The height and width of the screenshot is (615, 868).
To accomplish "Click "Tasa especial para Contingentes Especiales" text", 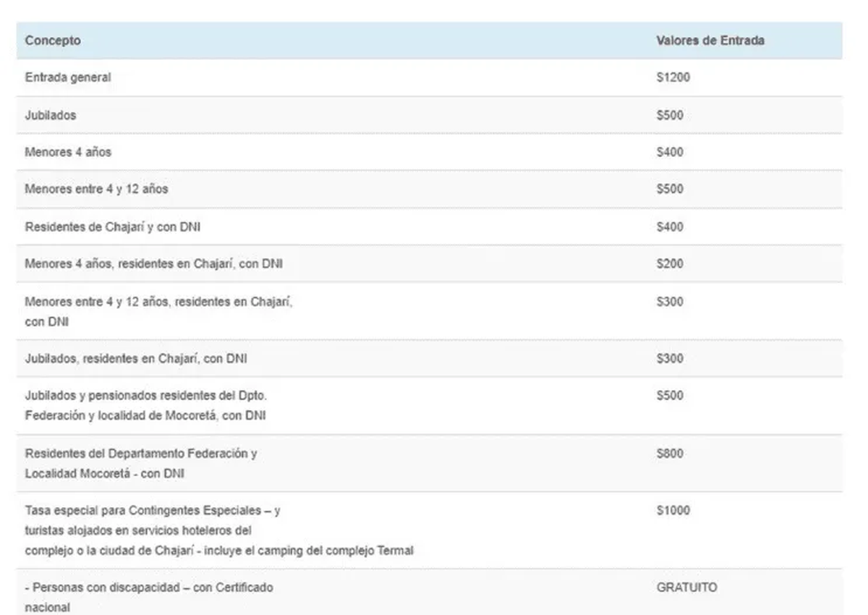I will [153, 511].
